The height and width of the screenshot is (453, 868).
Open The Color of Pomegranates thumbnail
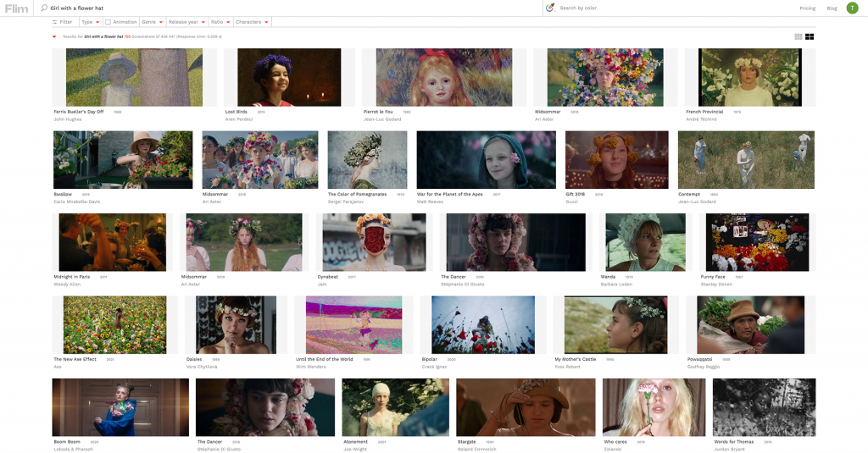tap(367, 160)
